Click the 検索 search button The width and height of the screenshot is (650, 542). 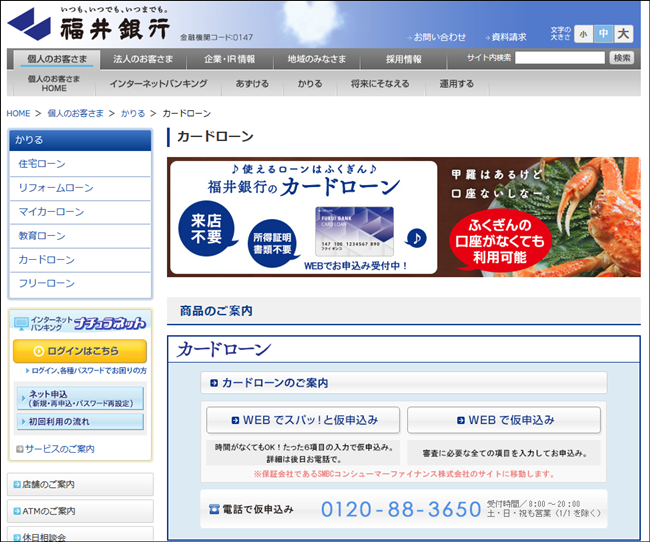621,58
